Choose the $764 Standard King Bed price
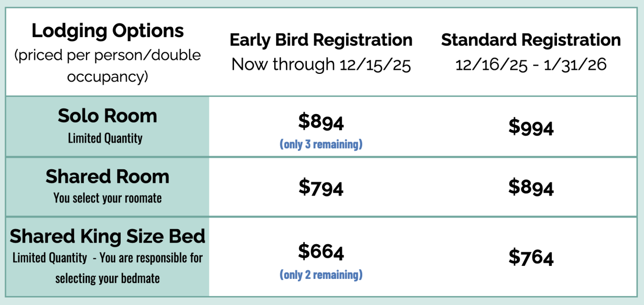 [531, 257]
